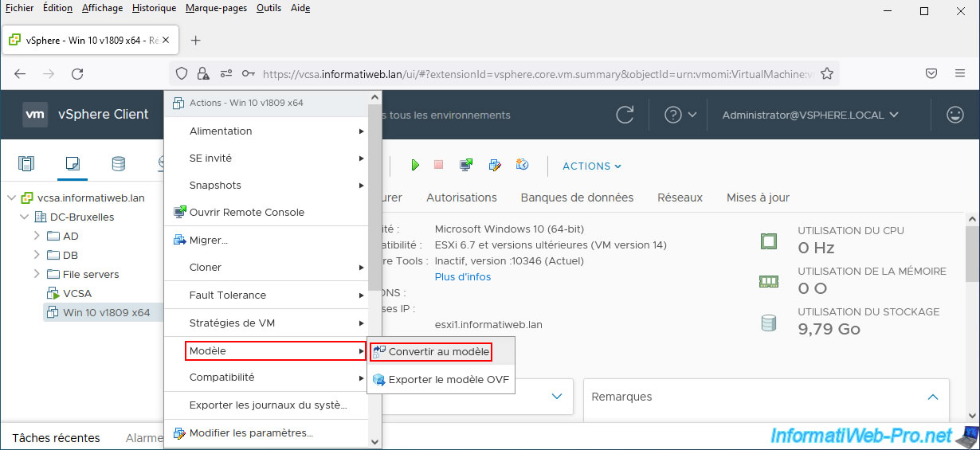Open the vSphere help question mark menu
Image resolution: width=980 pixels, height=450 pixels.
pyautogui.click(x=681, y=115)
